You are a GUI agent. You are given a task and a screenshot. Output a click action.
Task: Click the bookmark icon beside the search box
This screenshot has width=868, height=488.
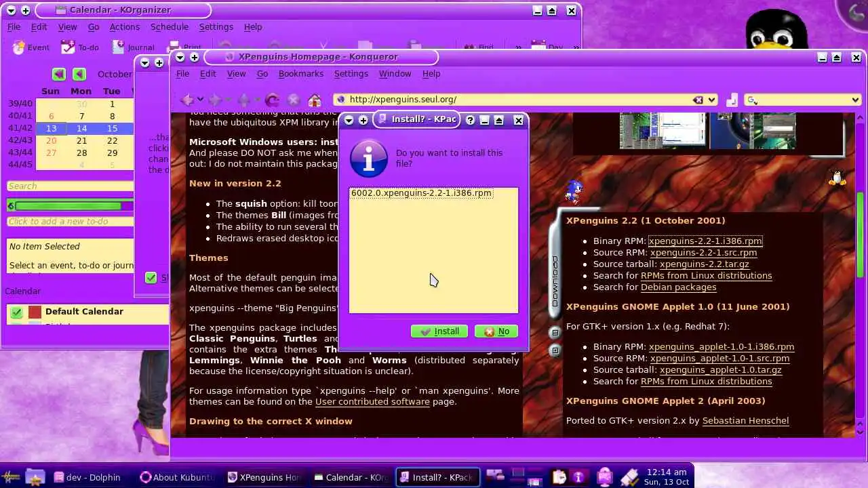[732, 100]
